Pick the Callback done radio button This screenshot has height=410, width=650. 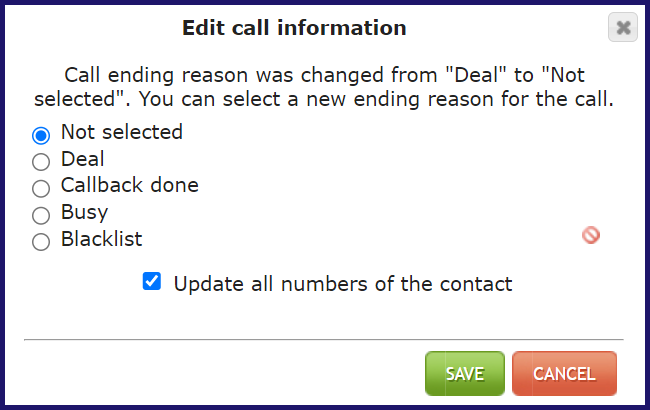(x=41, y=188)
